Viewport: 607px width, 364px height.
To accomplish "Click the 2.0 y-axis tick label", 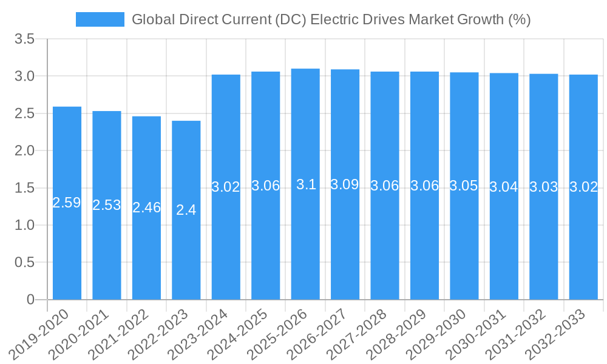I will pyautogui.click(x=24, y=150).
